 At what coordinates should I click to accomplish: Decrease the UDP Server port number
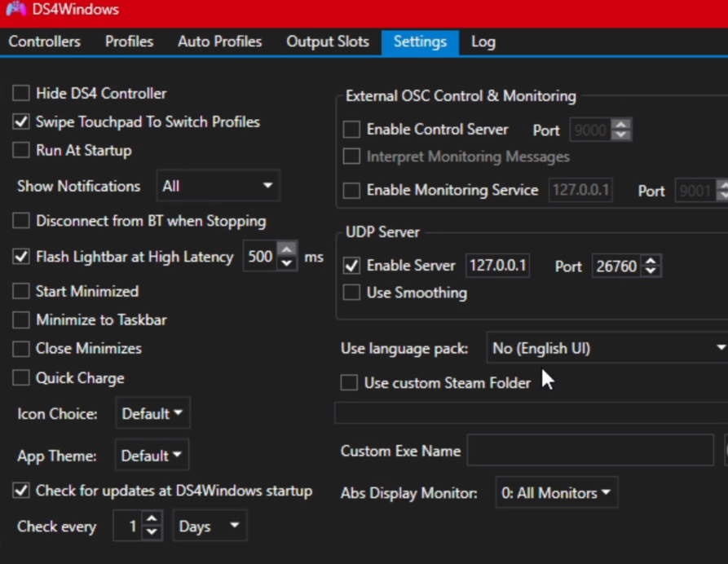click(651, 272)
